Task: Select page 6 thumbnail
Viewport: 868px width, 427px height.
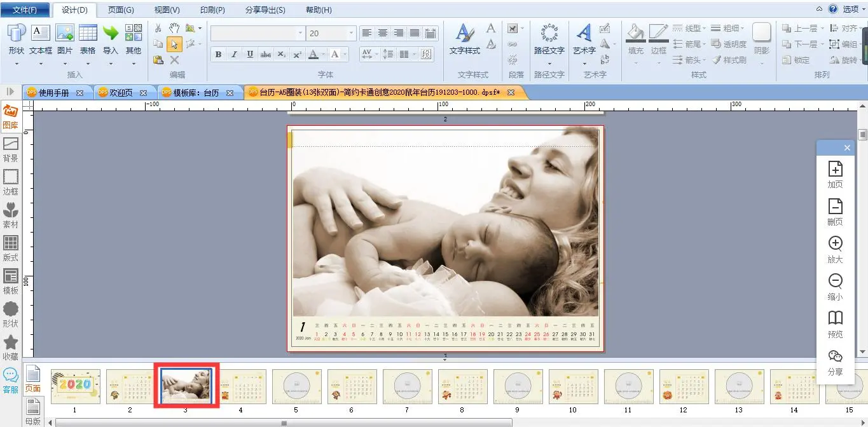Action: pyautogui.click(x=352, y=386)
